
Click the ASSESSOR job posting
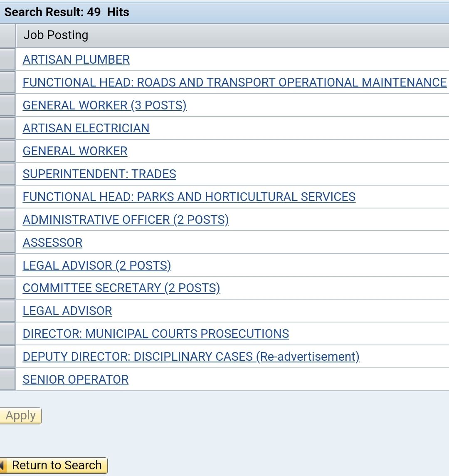pos(52,242)
